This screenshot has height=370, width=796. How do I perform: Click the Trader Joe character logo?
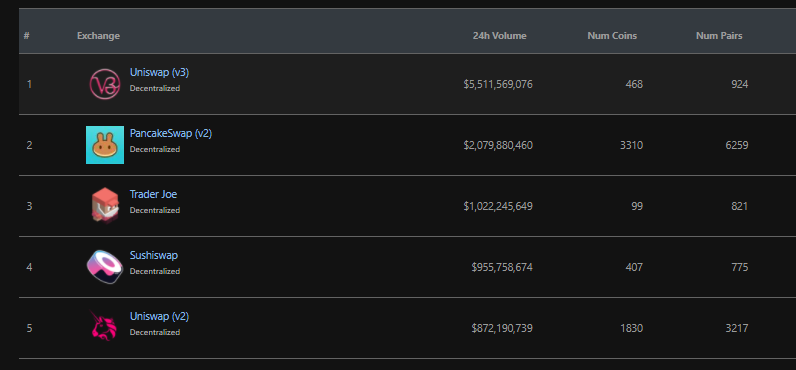pos(105,205)
